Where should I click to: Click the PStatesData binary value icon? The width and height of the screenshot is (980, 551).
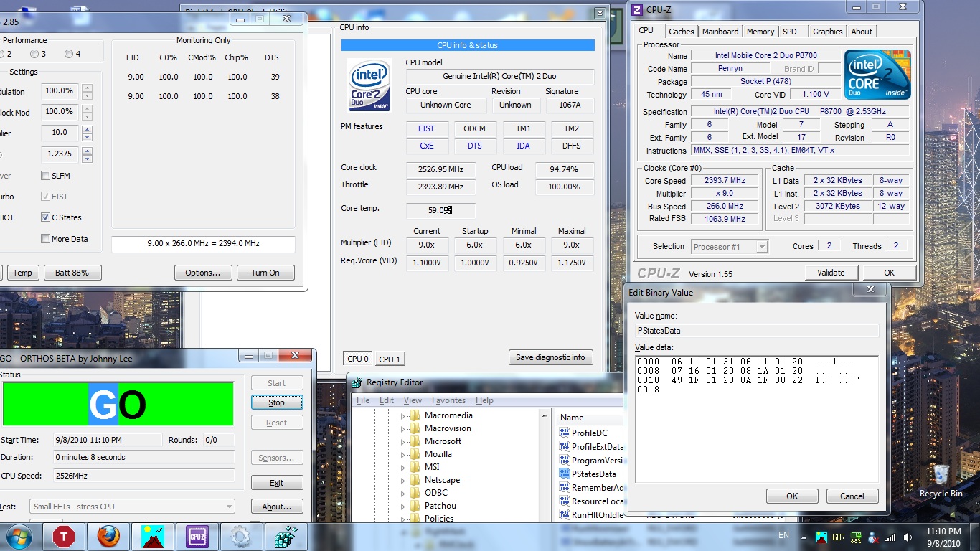564,474
